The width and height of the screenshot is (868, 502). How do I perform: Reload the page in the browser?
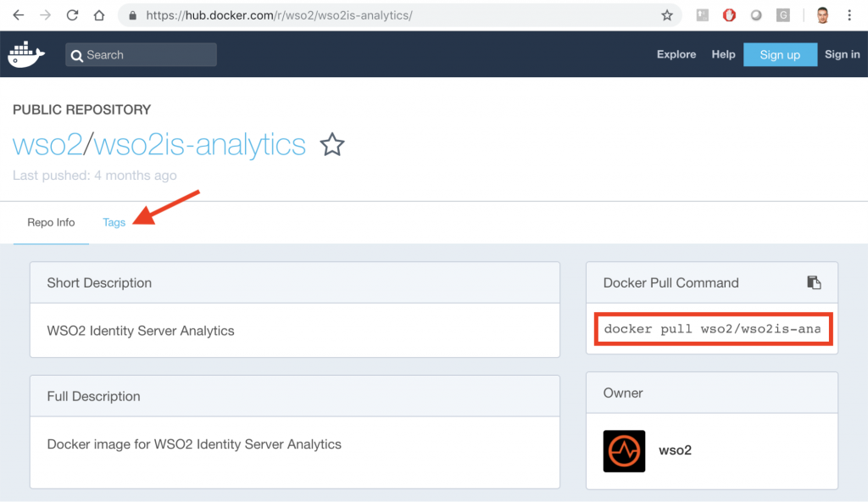[x=72, y=15]
